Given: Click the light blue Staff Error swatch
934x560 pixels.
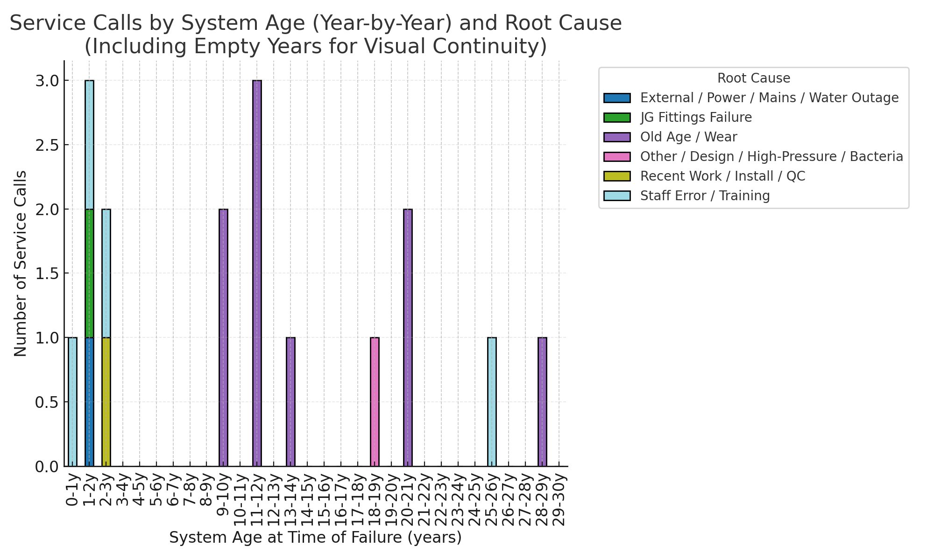Looking at the screenshot, I should (x=617, y=196).
